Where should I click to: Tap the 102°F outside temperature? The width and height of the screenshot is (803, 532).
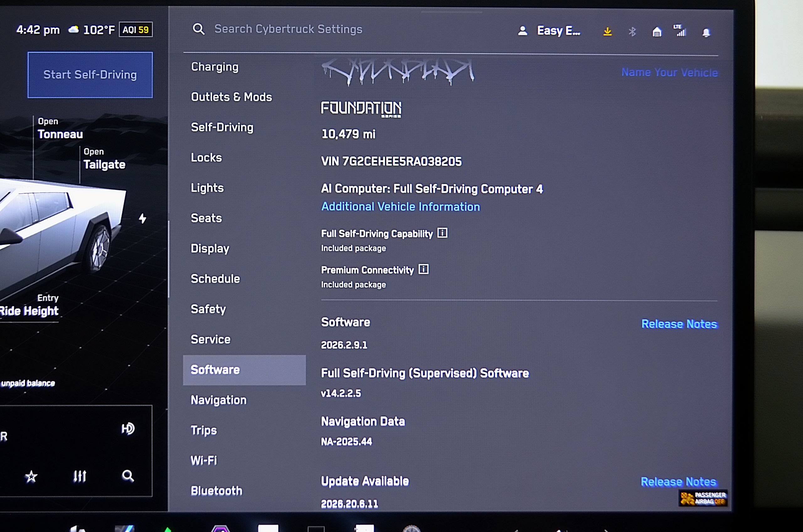[x=99, y=30]
